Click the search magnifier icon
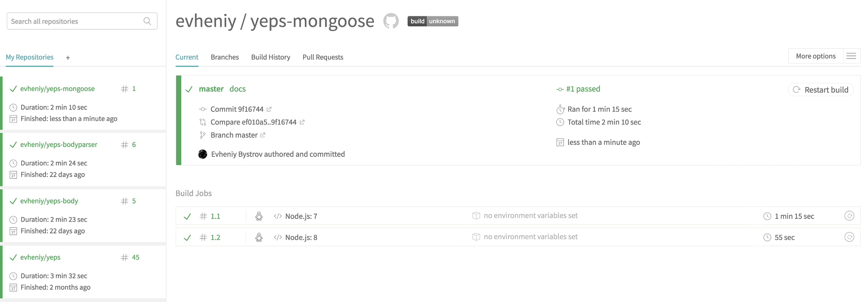 pyautogui.click(x=147, y=21)
